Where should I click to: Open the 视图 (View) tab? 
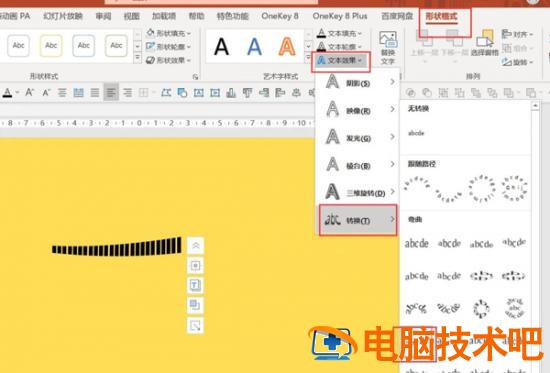pos(132,16)
